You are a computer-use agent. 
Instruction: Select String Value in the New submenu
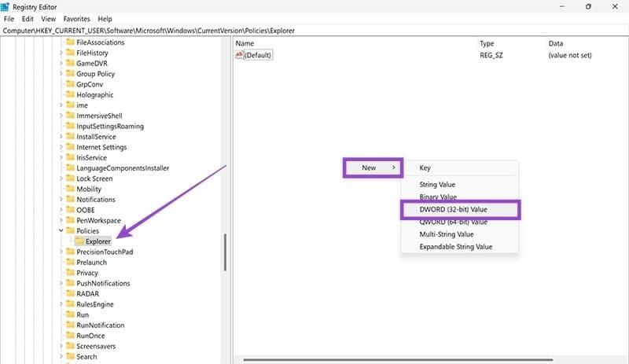coord(439,185)
